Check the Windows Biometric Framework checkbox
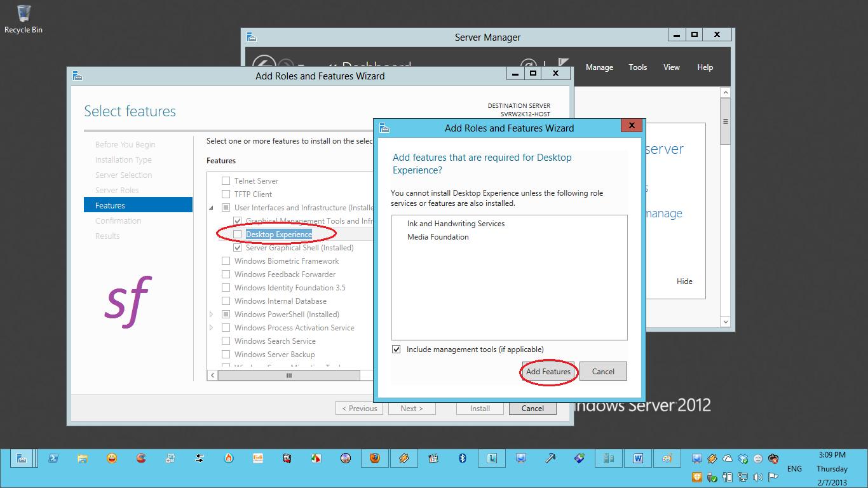 [x=226, y=261]
